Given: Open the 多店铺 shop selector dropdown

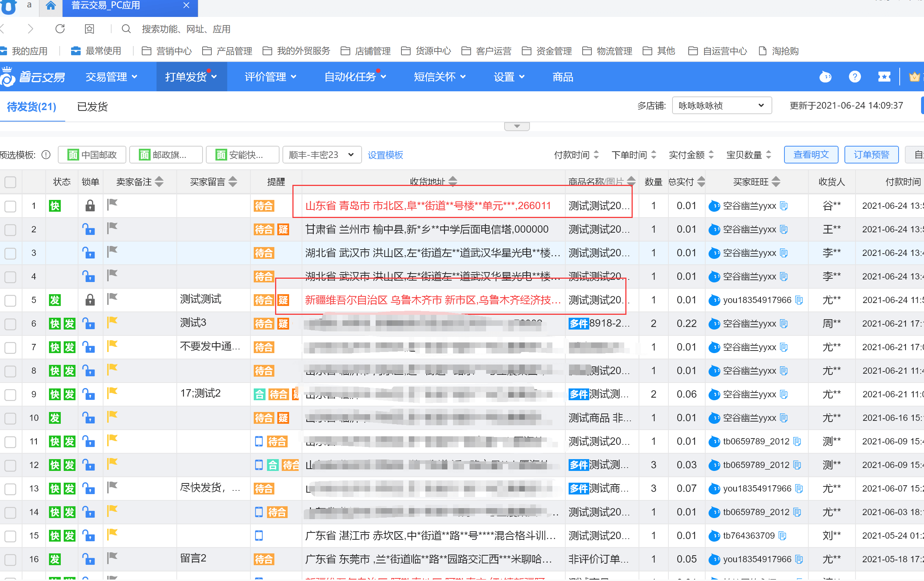Looking at the screenshot, I should pos(721,106).
